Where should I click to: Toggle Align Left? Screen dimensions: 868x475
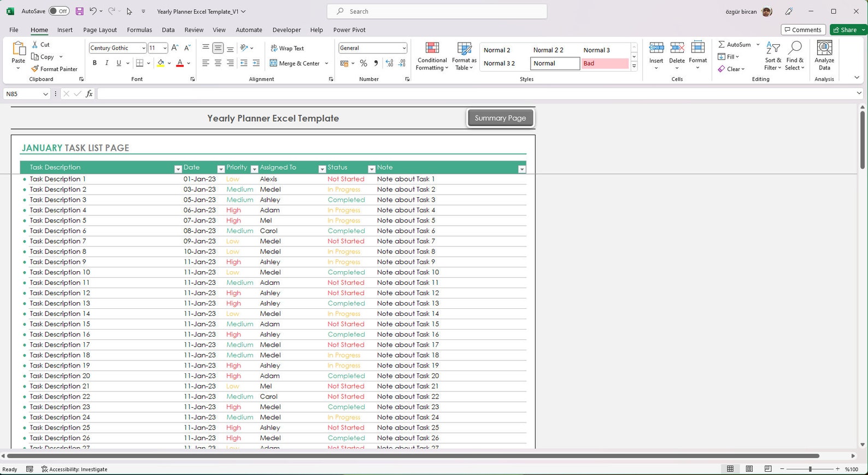click(206, 63)
